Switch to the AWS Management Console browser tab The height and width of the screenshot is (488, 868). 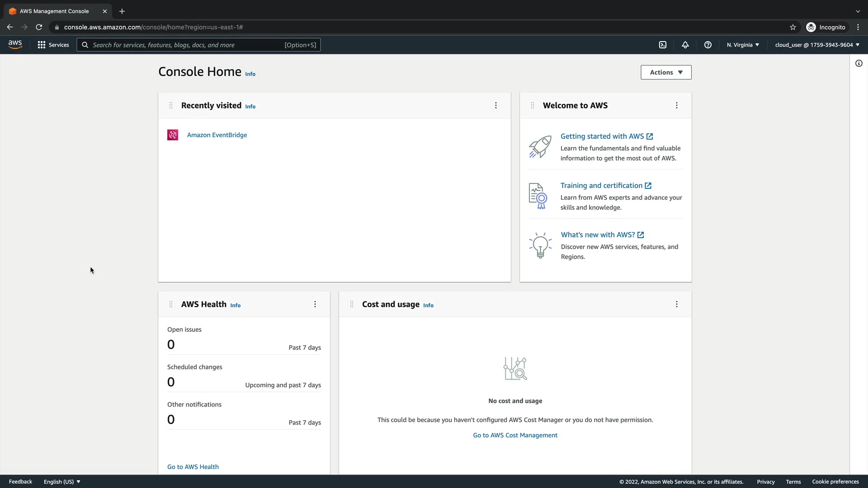pyautogui.click(x=54, y=11)
